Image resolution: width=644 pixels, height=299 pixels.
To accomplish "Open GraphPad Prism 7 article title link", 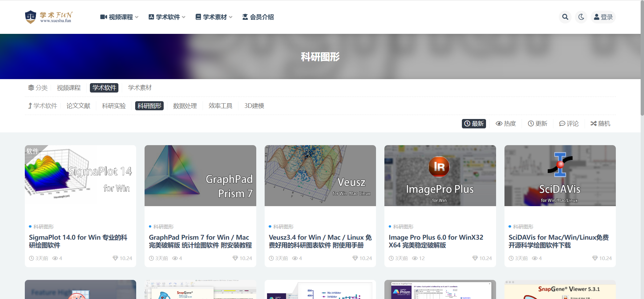I will pyautogui.click(x=200, y=241).
